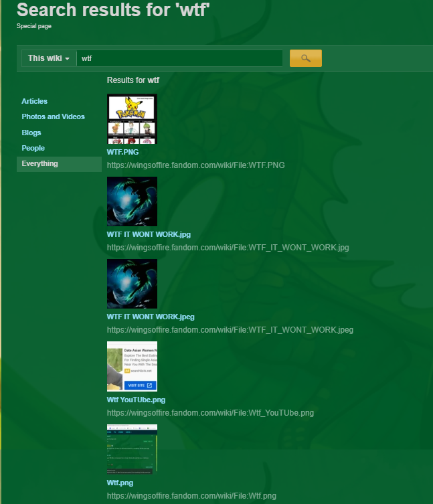The height and width of the screenshot is (504, 433).
Task: Filter results by Blogs
Action: point(31,133)
